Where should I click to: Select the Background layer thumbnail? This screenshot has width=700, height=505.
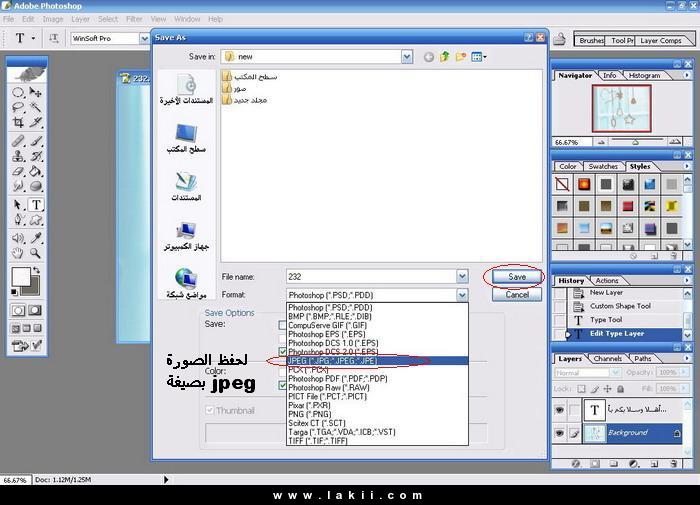594,433
